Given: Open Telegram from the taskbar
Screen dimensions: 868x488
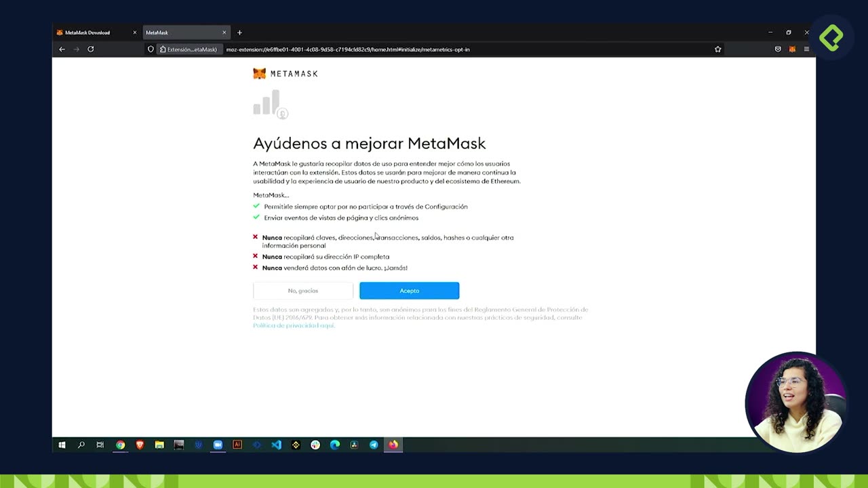Looking at the screenshot, I should (374, 445).
